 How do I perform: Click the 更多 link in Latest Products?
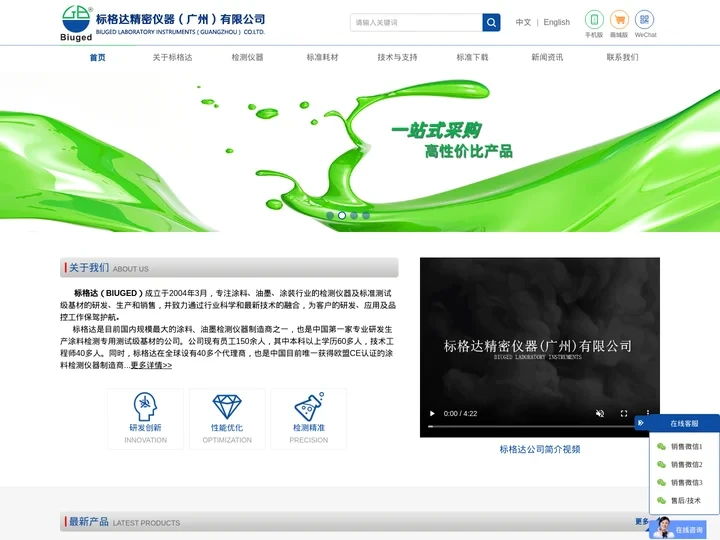click(x=642, y=521)
